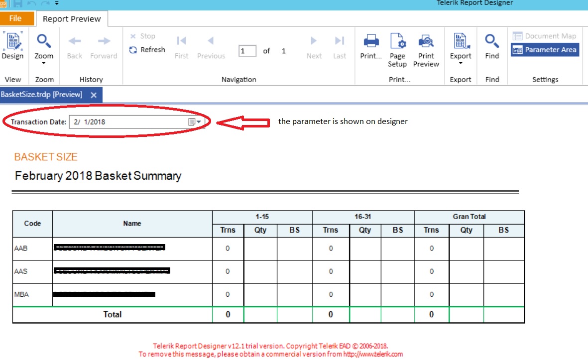Image resolution: width=588 pixels, height=364 pixels.
Task: Open Page Setup
Action: coord(397,50)
